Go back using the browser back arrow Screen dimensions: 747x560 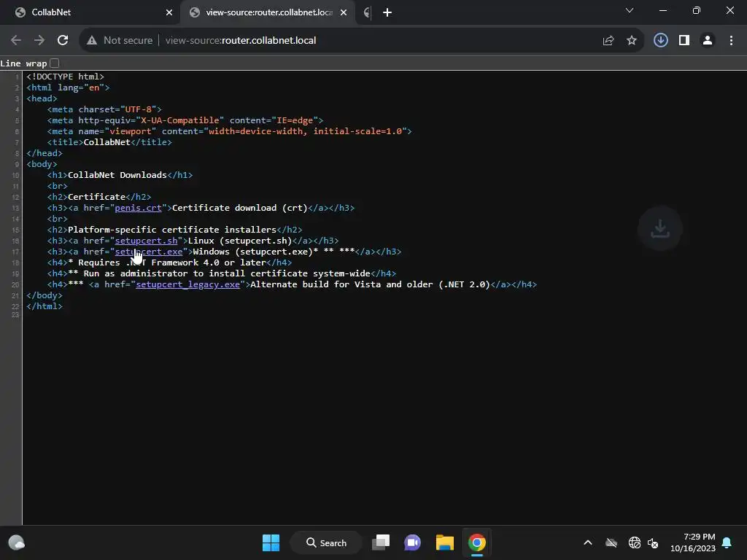16,41
